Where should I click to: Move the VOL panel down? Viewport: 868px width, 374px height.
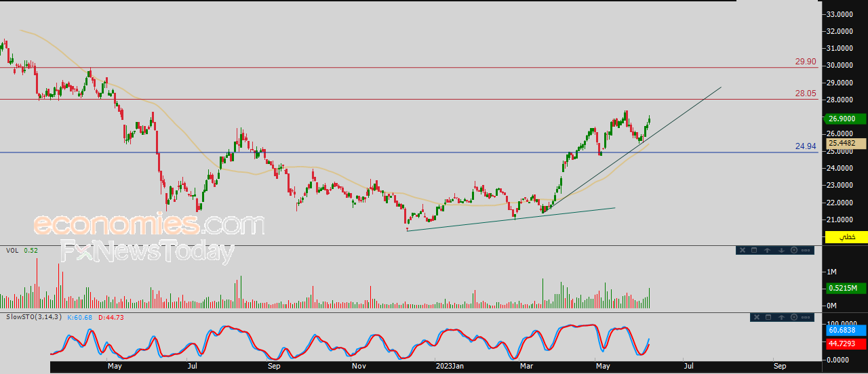point(781,250)
